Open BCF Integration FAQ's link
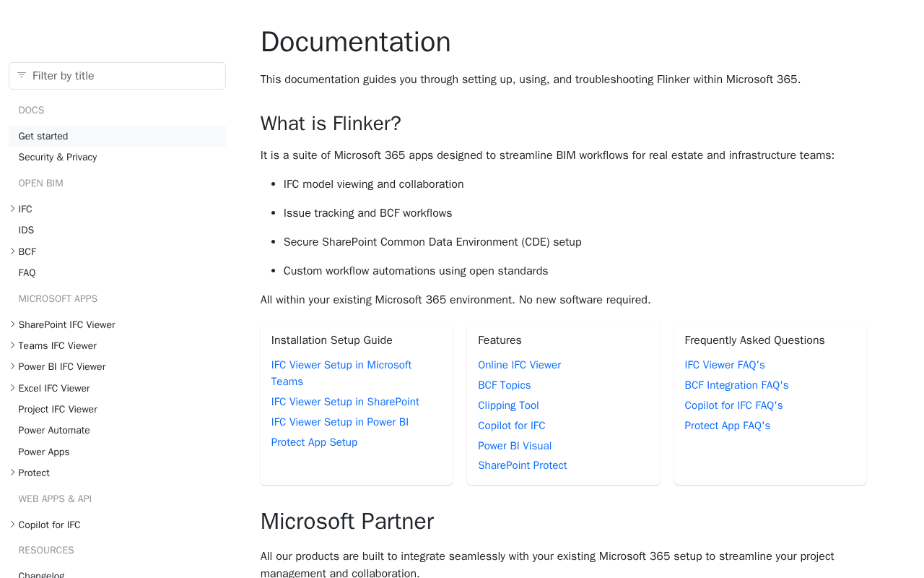The height and width of the screenshot is (578, 924). [736, 385]
